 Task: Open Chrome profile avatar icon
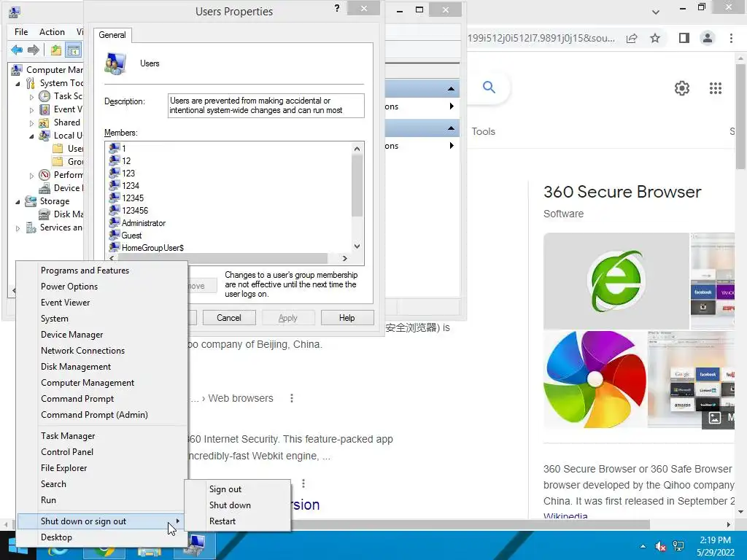point(708,38)
